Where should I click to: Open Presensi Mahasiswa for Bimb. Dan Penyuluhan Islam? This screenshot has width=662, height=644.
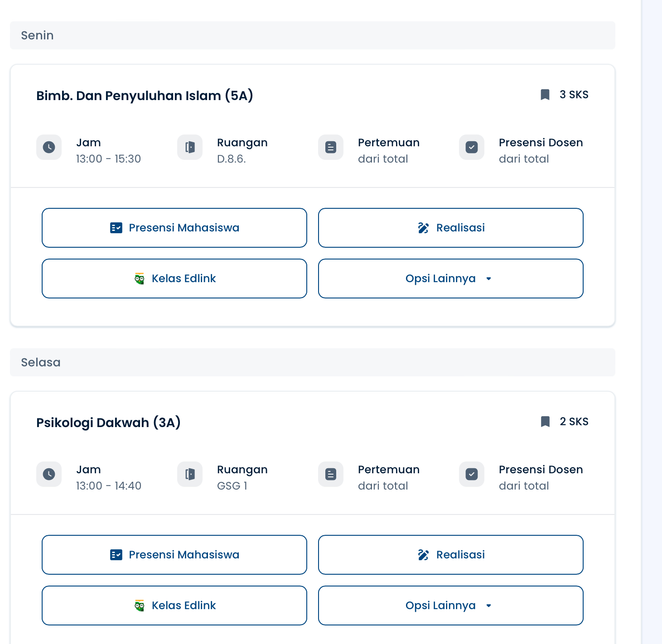[174, 228]
